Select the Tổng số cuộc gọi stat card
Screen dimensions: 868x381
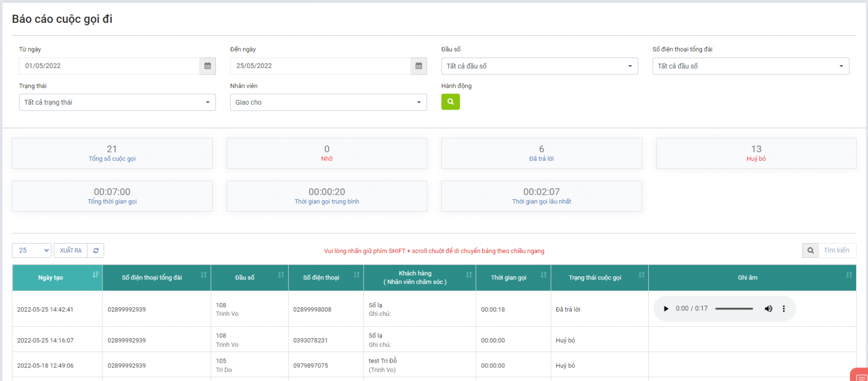click(x=112, y=153)
